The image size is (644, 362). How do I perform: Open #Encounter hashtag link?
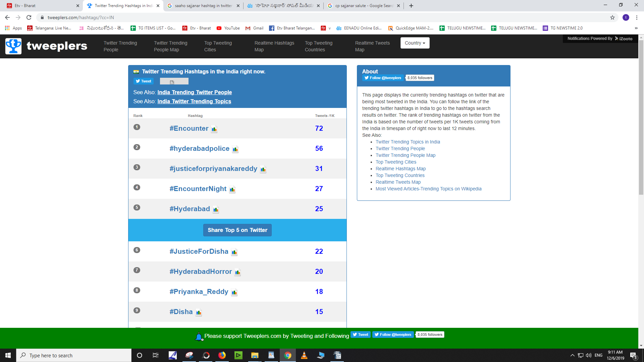tap(189, 128)
